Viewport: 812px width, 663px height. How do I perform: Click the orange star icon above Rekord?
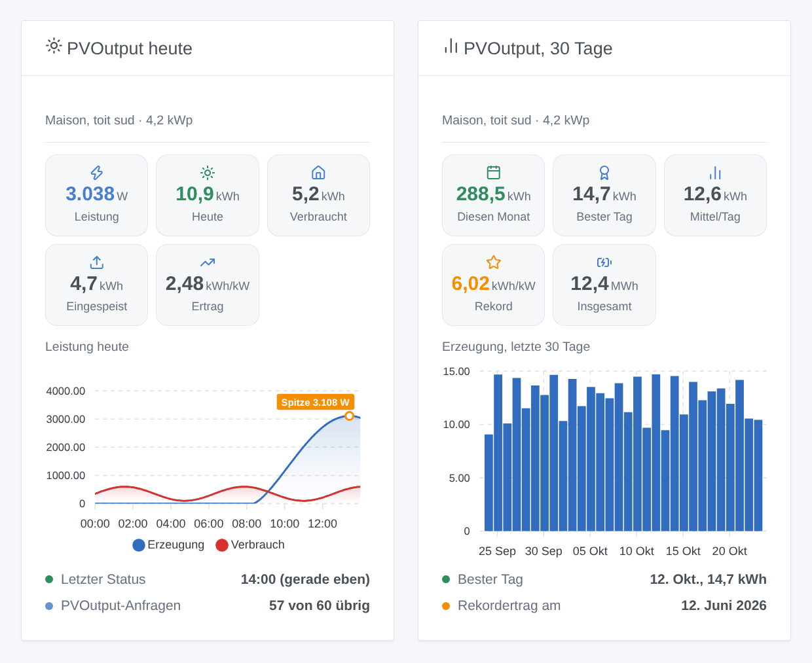[x=494, y=262]
